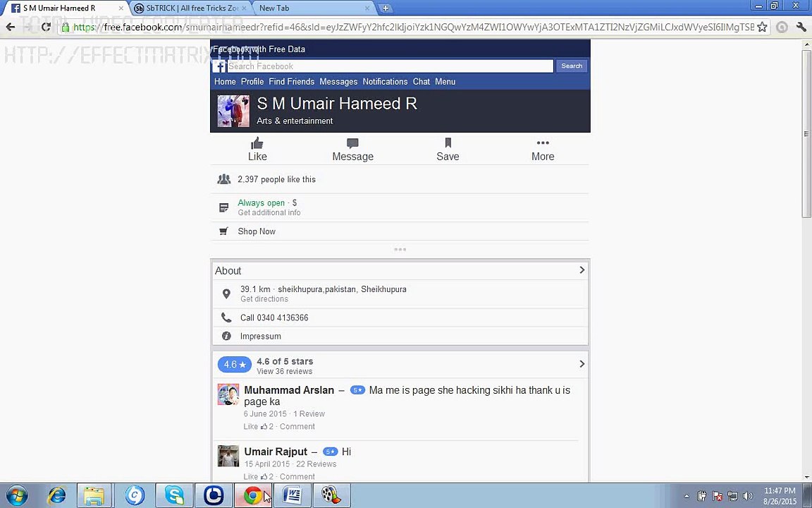Open the Windows Start button
Image resolution: width=812 pixels, height=508 pixels.
pos(17,496)
